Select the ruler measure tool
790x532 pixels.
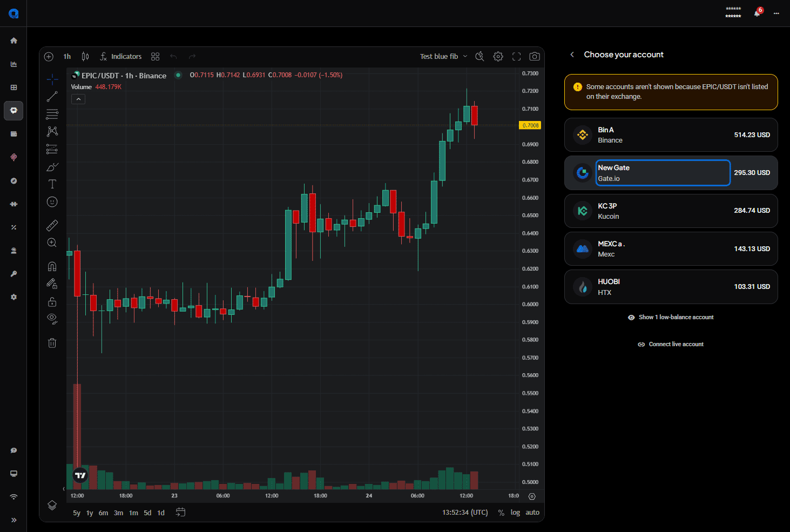coord(52,225)
